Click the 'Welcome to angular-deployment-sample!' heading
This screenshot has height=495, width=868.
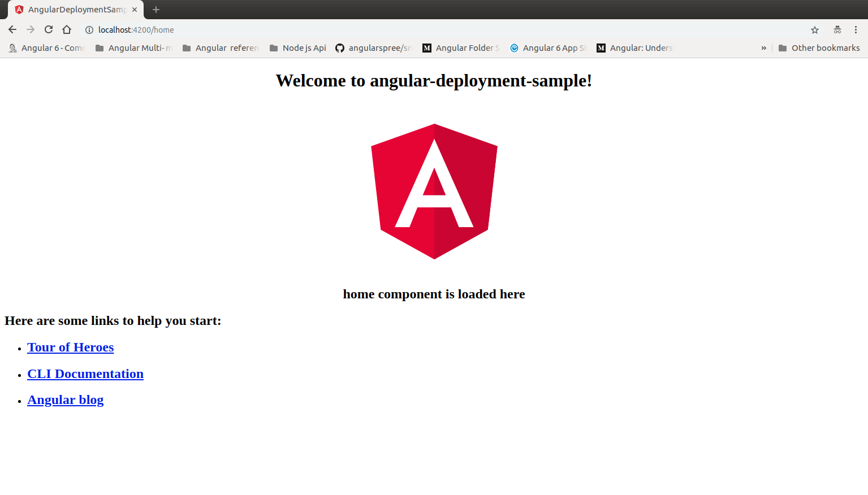[434, 81]
